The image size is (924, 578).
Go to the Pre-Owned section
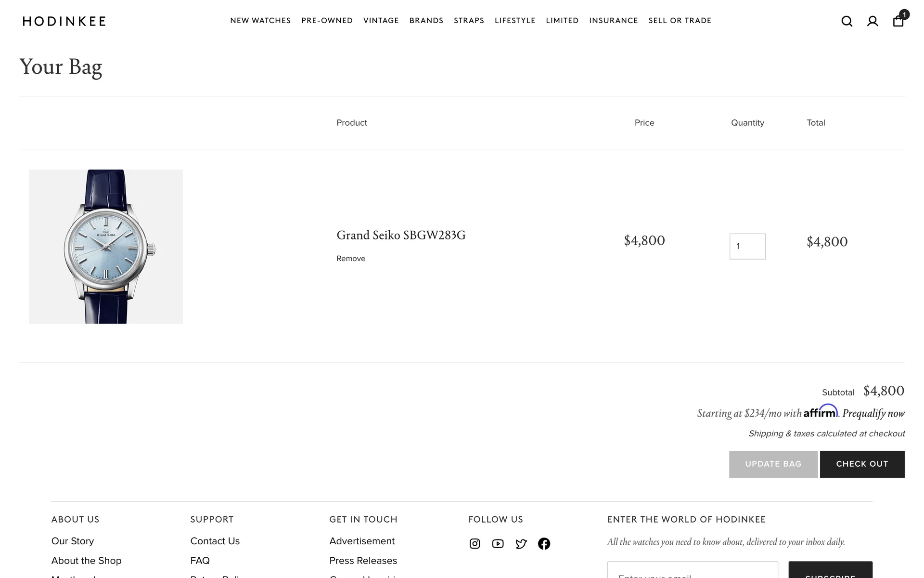point(327,21)
